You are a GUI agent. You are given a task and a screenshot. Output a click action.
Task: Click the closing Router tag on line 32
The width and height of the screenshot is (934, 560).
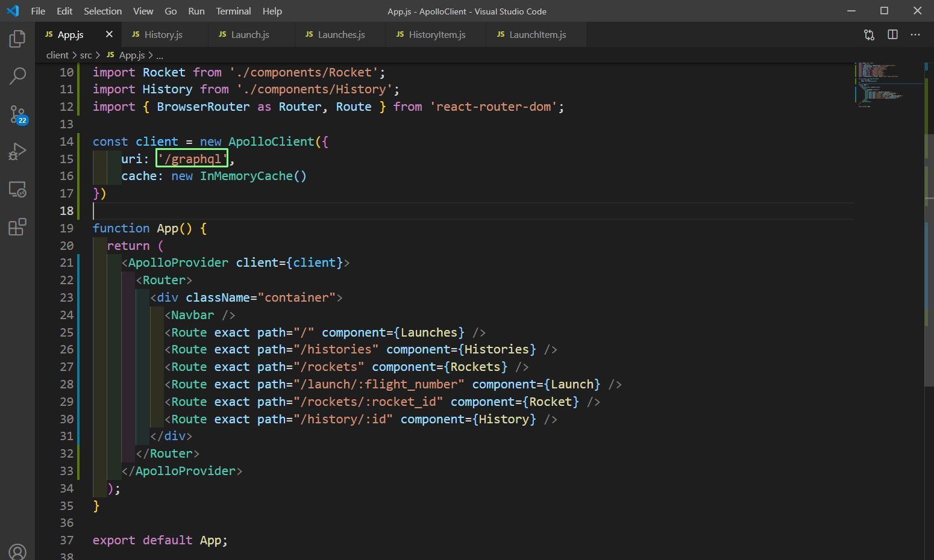pyautogui.click(x=168, y=453)
